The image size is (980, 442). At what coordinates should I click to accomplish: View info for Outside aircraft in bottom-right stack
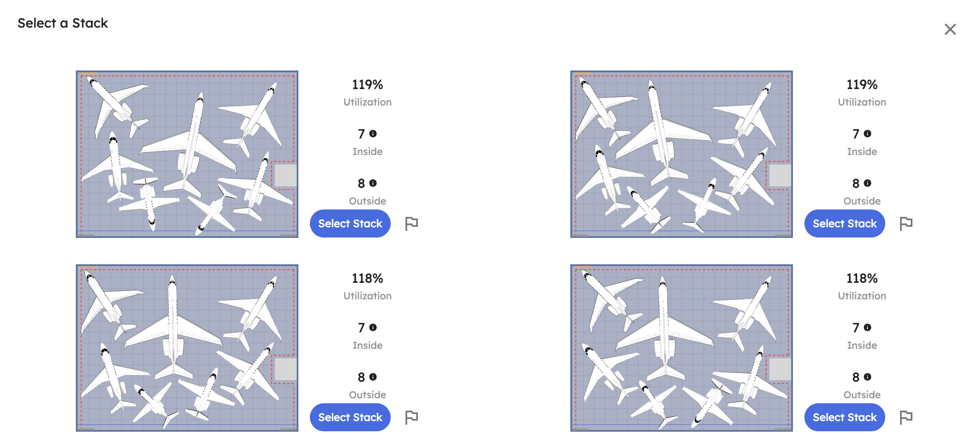click(868, 376)
